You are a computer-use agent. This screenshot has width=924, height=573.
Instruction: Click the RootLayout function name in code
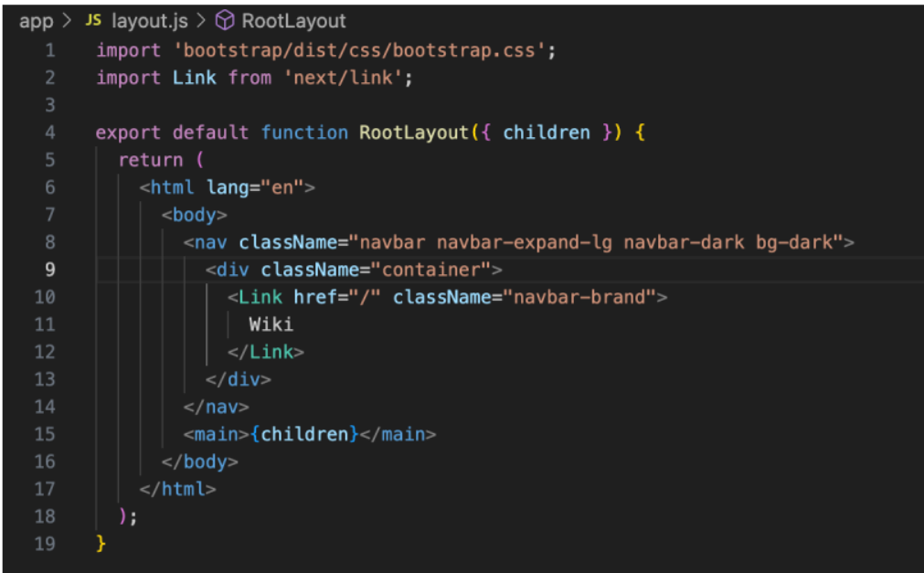(412, 133)
